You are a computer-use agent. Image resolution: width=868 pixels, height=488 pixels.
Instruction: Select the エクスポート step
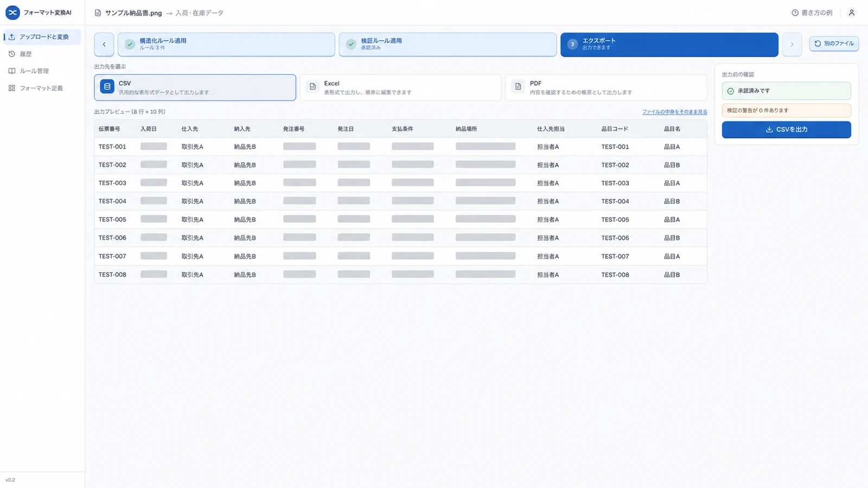pos(669,44)
